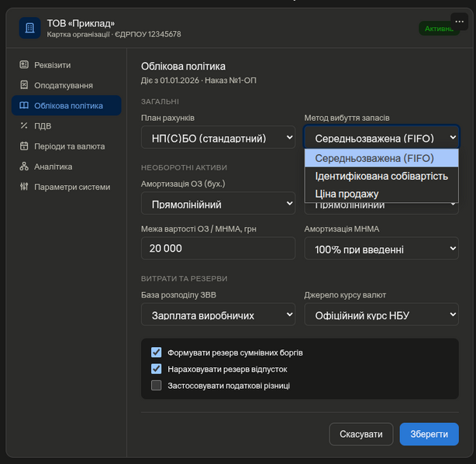Screen dimensions: 476x464
Task: Click the Облікова політика heading
Action: 184,66
